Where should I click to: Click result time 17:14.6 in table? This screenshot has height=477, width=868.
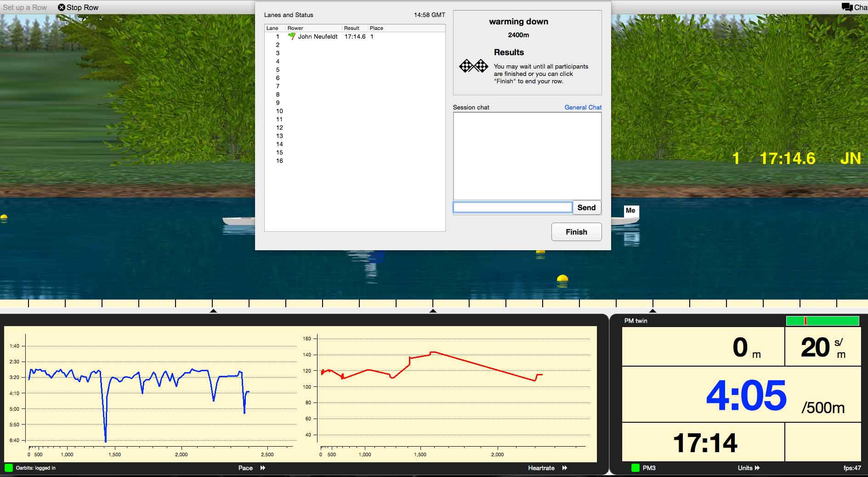pyautogui.click(x=355, y=36)
